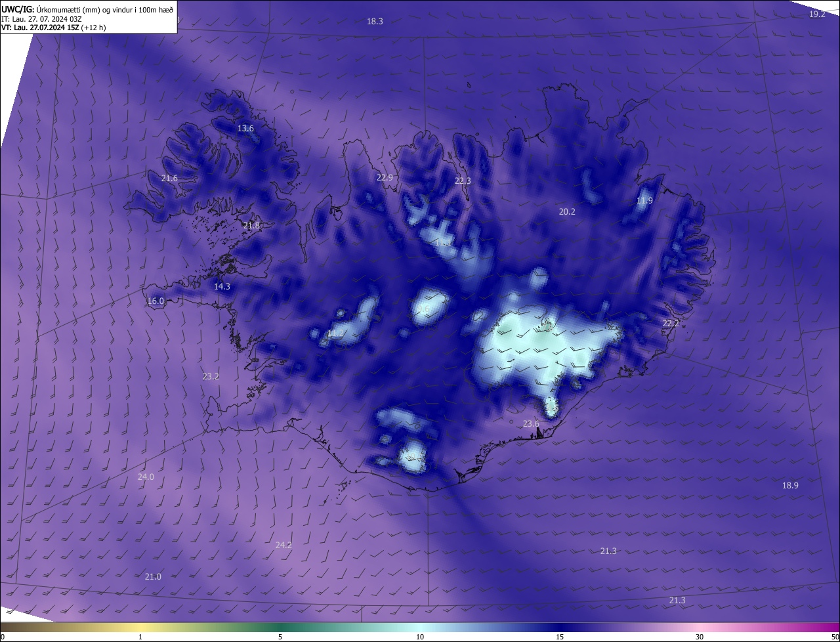The image size is (840, 642).
Task: Select the 13.6 value over the Westfjords
Action: click(245, 128)
